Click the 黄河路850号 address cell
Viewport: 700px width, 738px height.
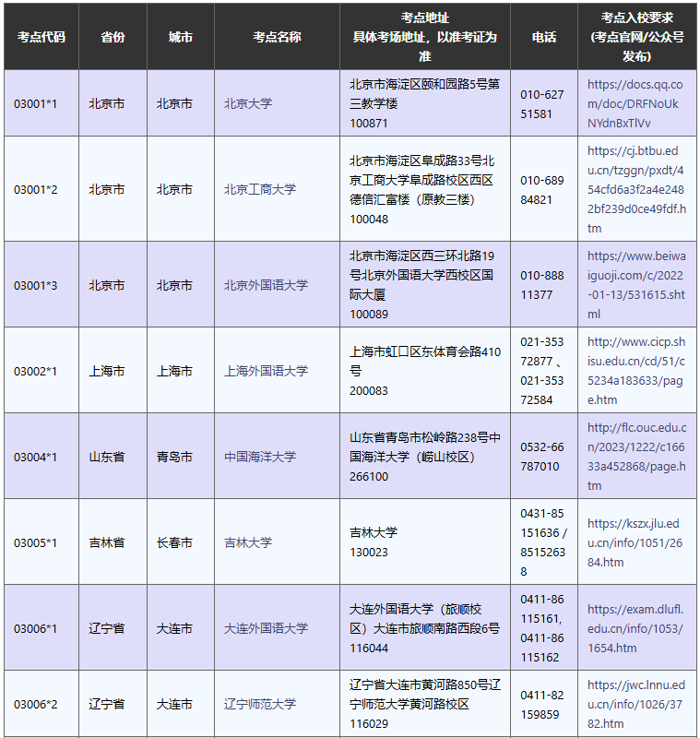point(425,704)
